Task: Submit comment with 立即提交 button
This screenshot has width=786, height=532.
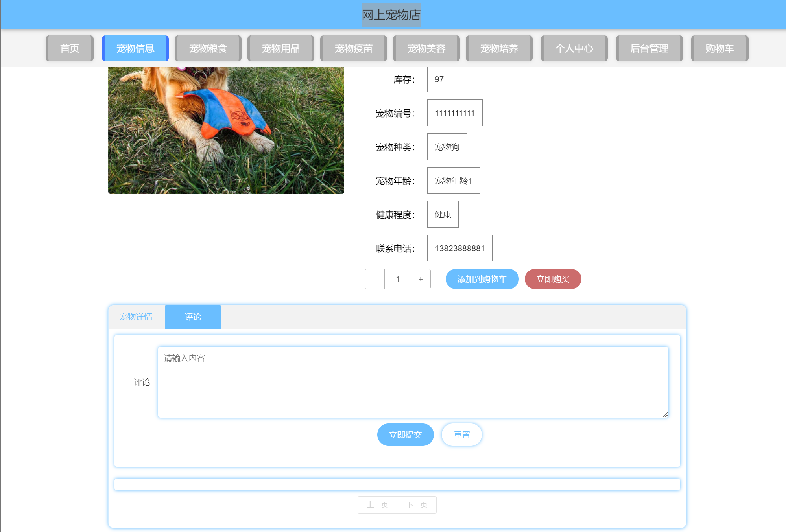Action: pos(405,435)
